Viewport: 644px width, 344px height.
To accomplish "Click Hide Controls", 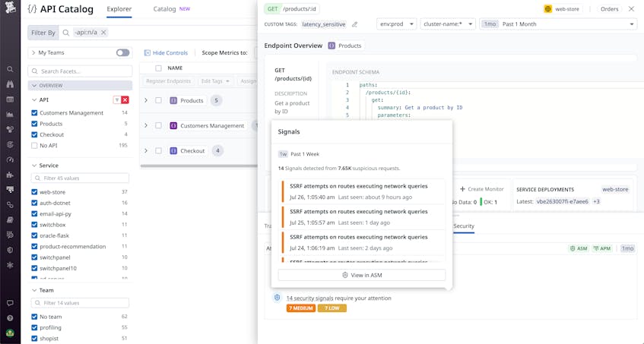I will [166, 53].
